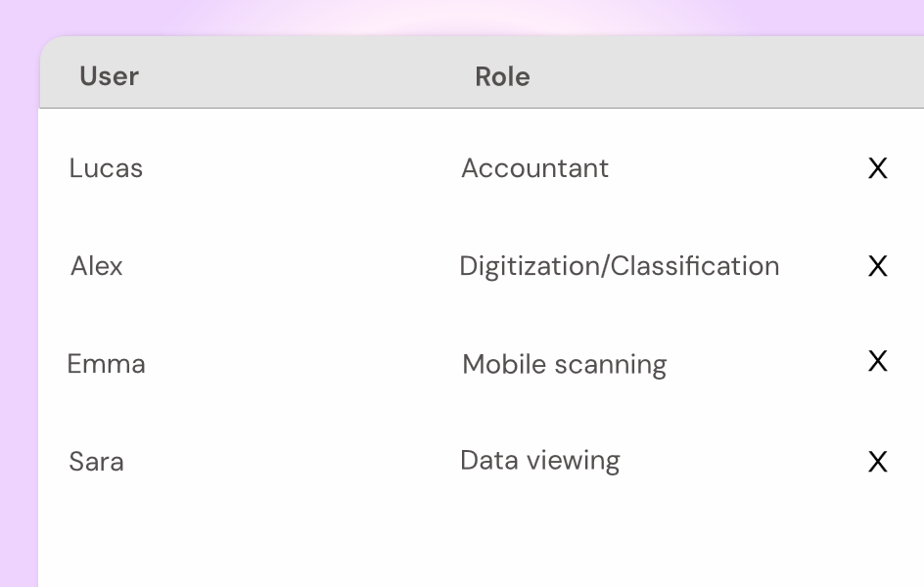Open the Digitization/Classification role field
This screenshot has height=587, width=924.
(x=620, y=266)
